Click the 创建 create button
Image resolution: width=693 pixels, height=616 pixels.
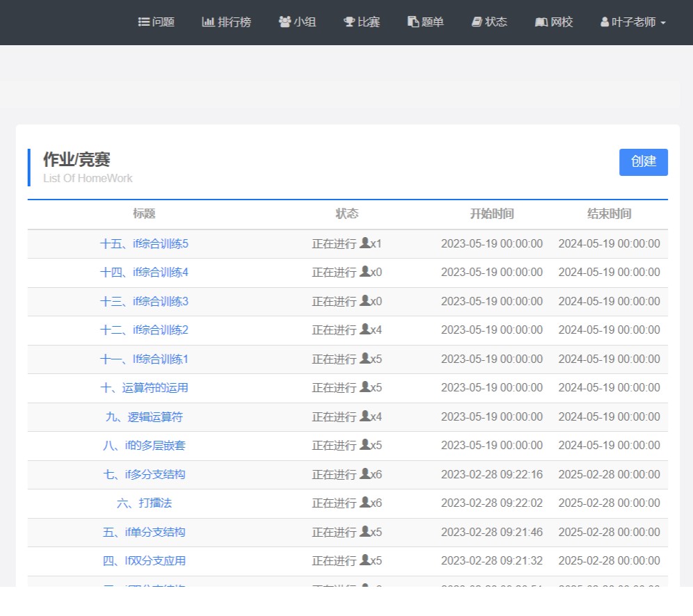[x=643, y=162]
